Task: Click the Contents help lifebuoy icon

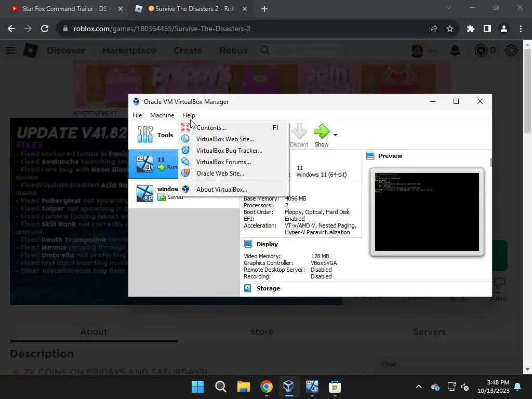Action: tap(185, 128)
